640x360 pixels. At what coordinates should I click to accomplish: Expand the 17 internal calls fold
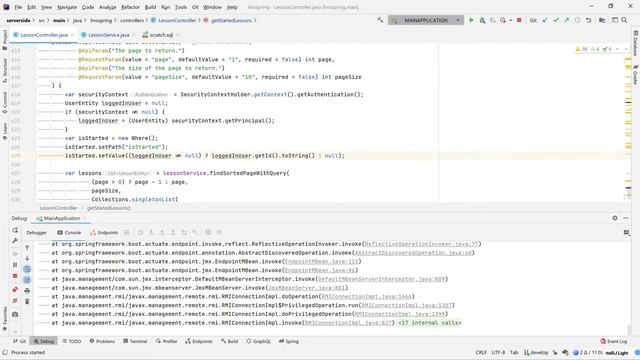click(x=429, y=323)
